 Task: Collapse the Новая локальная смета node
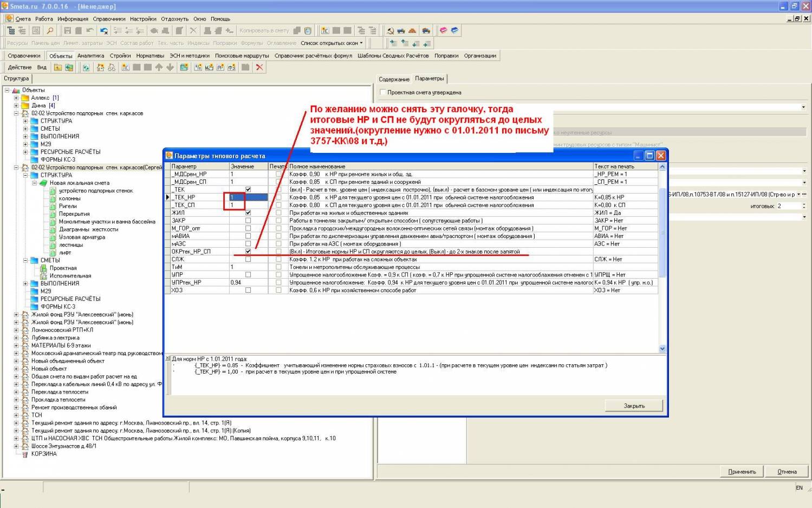35,183
